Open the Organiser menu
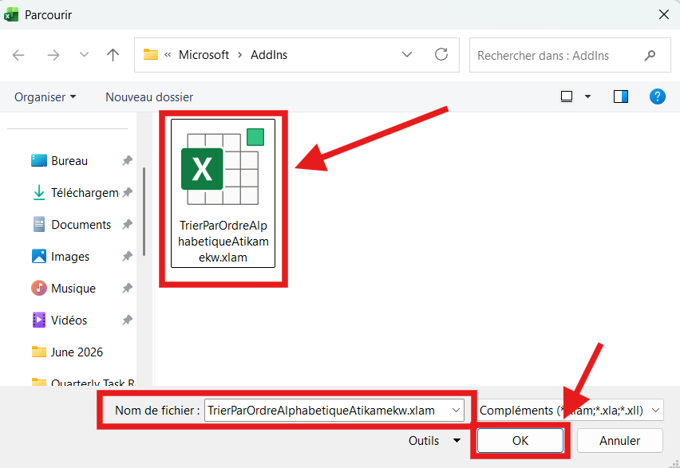Screen dimensions: 680x468 coord(45,97)
